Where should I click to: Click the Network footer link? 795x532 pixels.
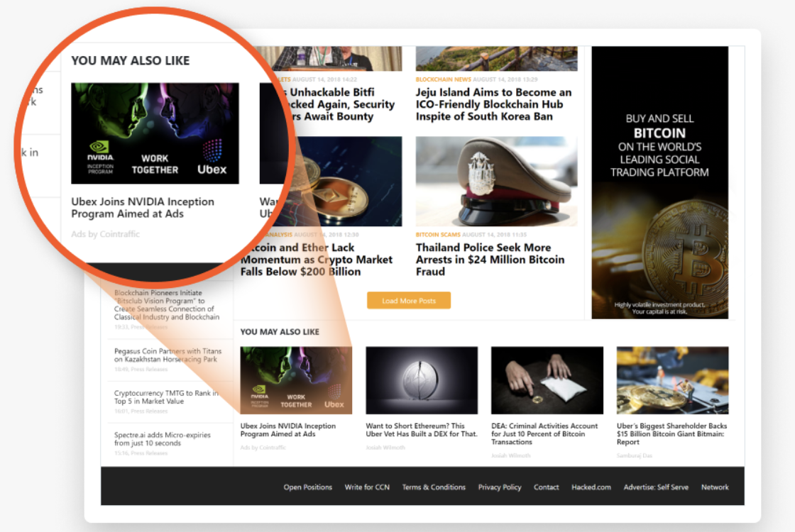715,487
